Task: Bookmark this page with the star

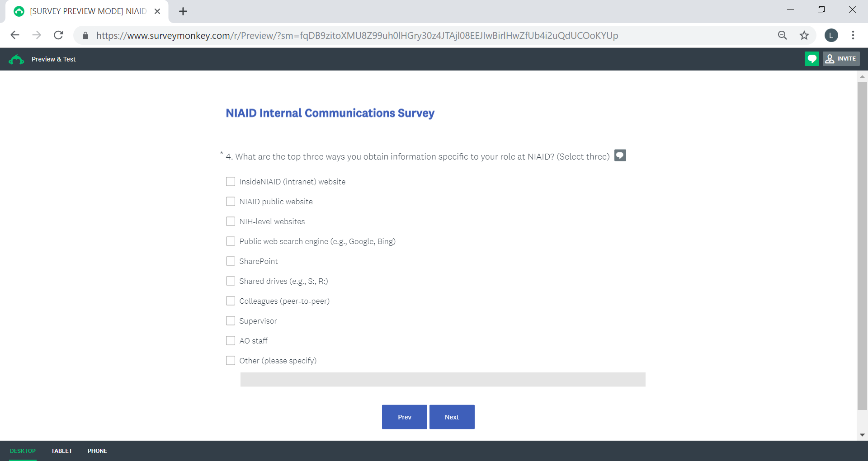Action: [x=804, y=35]
